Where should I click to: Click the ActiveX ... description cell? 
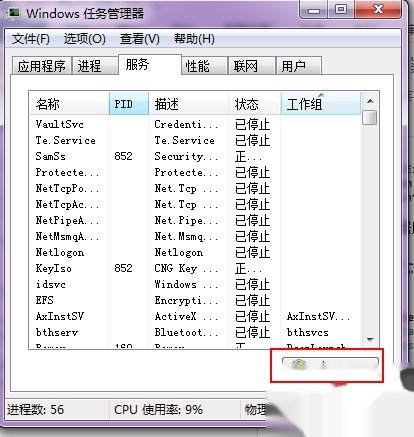[x=186, y=316]
